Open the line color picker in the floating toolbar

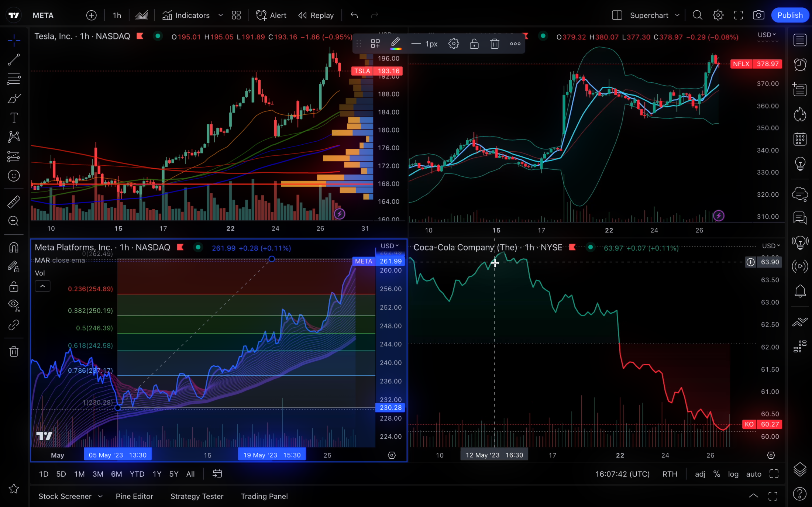(x=395, y=43)
